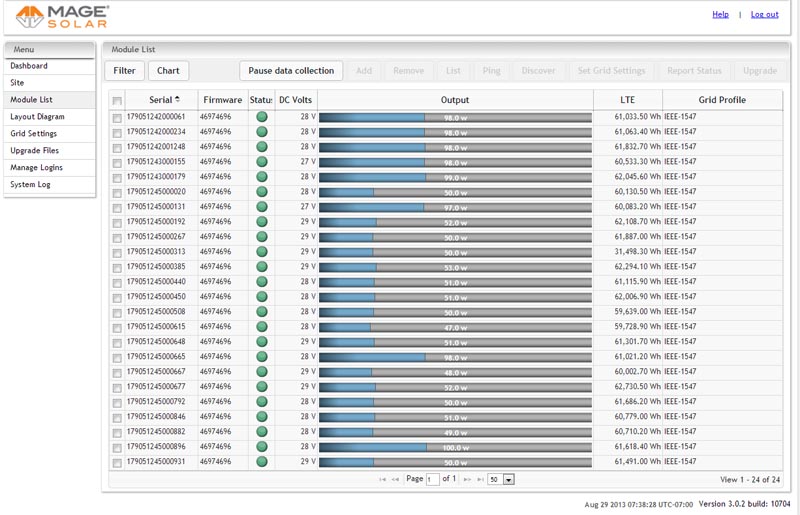The height and width of the screenshot is (515, 800).
Task: Click status indicator of module 179051245000896
Action: click(262, 447)
